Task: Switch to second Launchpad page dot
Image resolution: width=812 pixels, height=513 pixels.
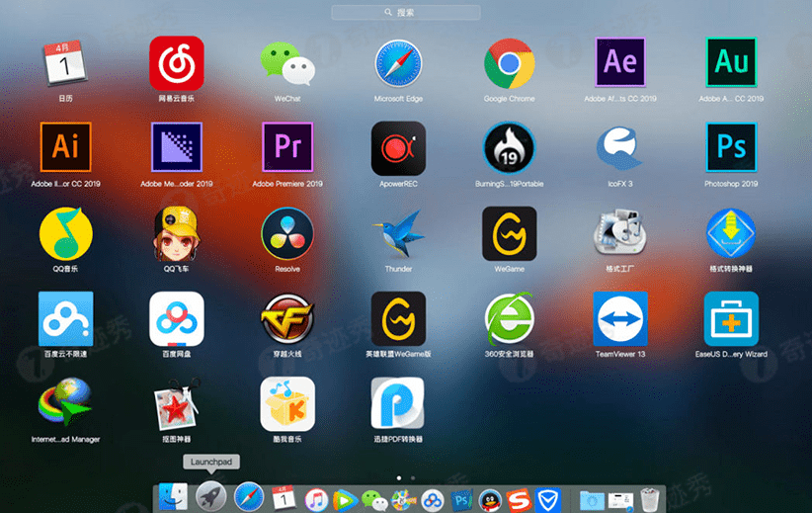Action: (x=413, y=477)
